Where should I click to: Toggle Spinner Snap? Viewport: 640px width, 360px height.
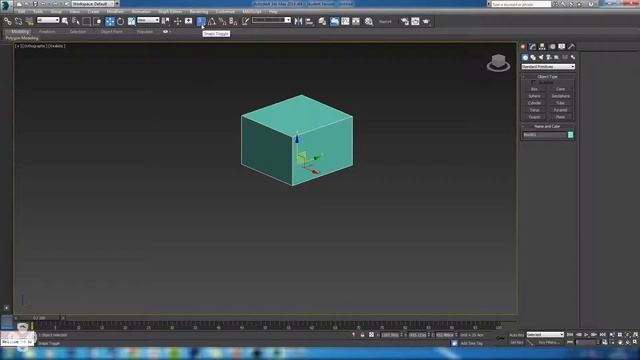[233, 21]
